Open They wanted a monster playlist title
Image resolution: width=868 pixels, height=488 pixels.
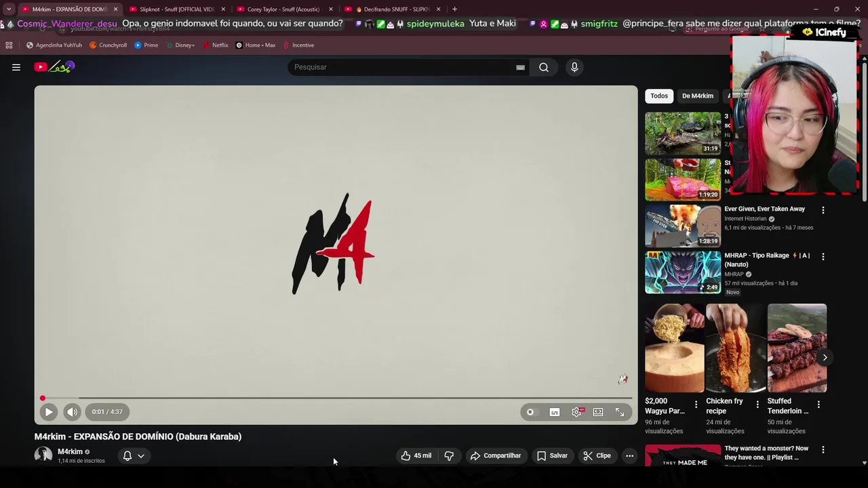click(766, 453)
